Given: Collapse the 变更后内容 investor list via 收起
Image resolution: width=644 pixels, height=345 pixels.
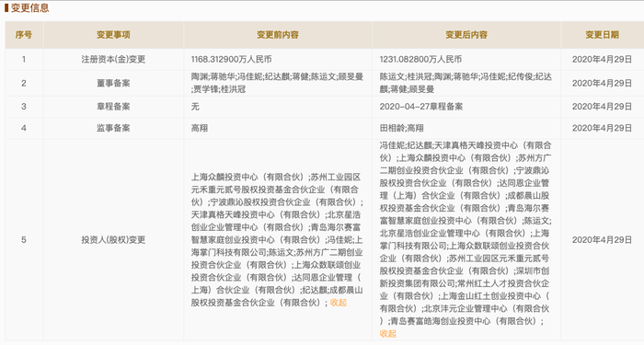Looking at the screenshot, I should tap(387, 333).
